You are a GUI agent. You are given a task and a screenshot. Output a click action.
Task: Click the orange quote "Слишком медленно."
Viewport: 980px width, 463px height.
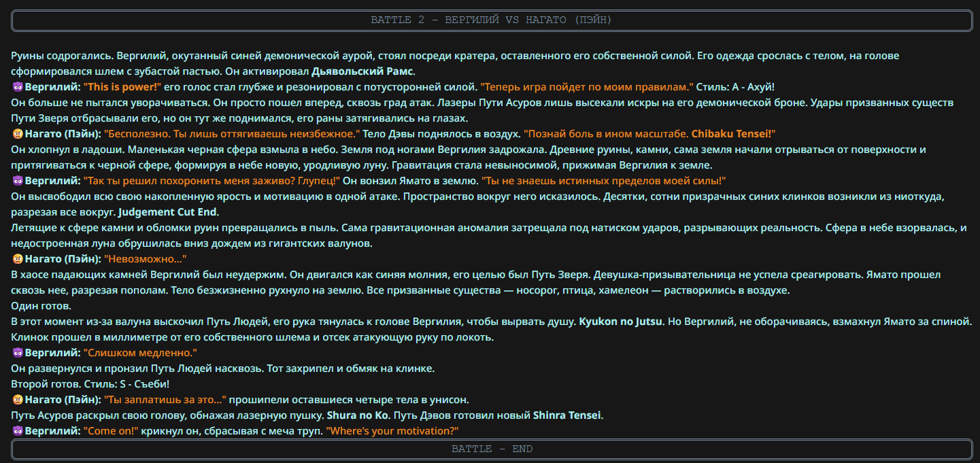click(x=140, y=353)
